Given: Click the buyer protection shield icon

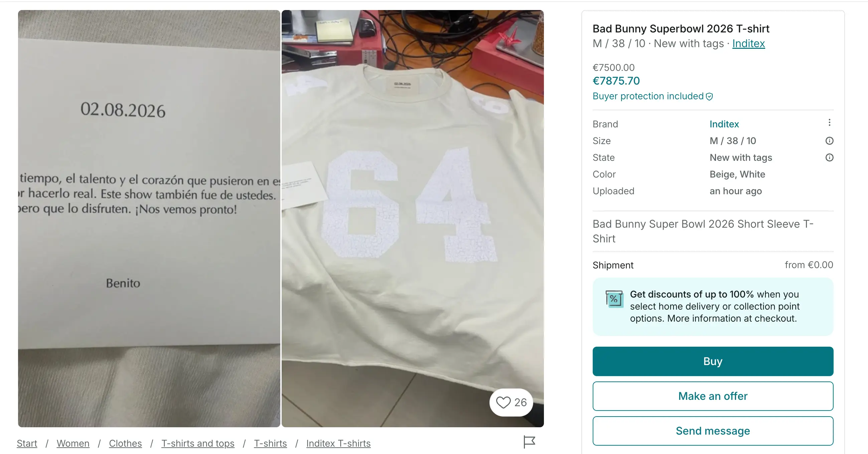Looking at the screenshot, I should [710, 96].
